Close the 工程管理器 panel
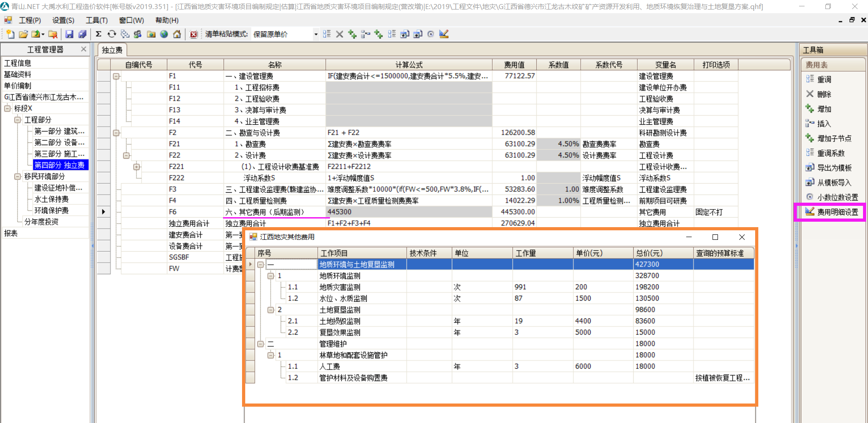The width and height of the screenshot is (868, 423). (83, 49)
